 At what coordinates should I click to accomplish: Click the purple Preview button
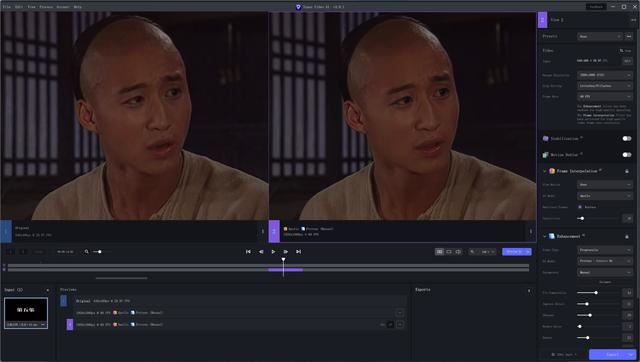514,252
